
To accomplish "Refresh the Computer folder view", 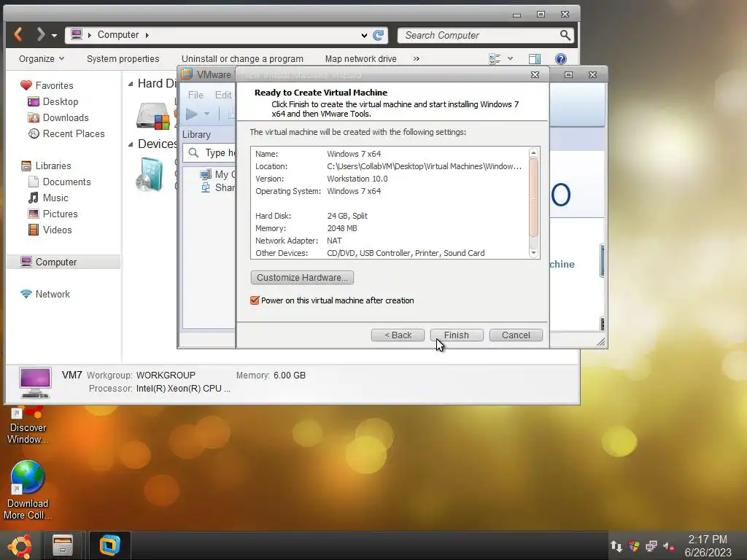I will 379,35.
